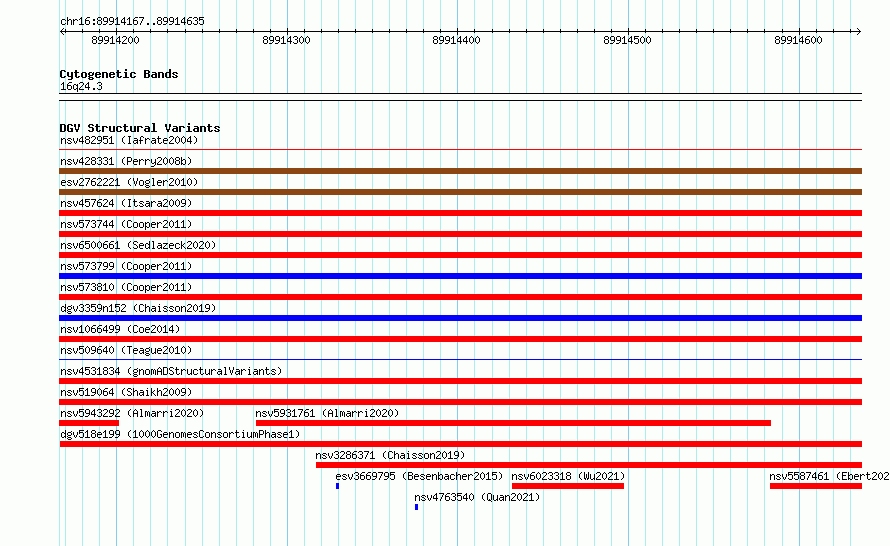890x546 pixels.
Task: Open nsv6500661 (Sedlazeck2020) variant label
Action: [138, 245]
